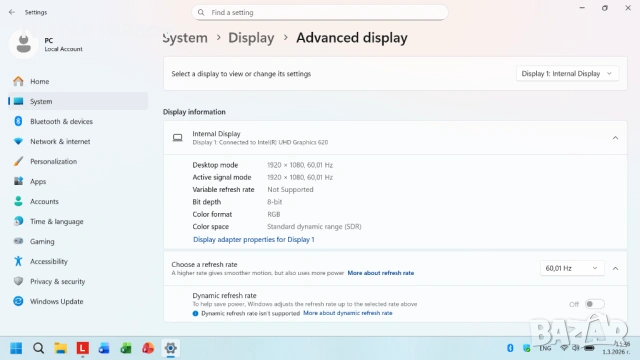The height and width of the screenshot is (360, 640).
Task: Collapse the Choose a refresh rate section
Action: pyautogui.click(x=615, y=268)
